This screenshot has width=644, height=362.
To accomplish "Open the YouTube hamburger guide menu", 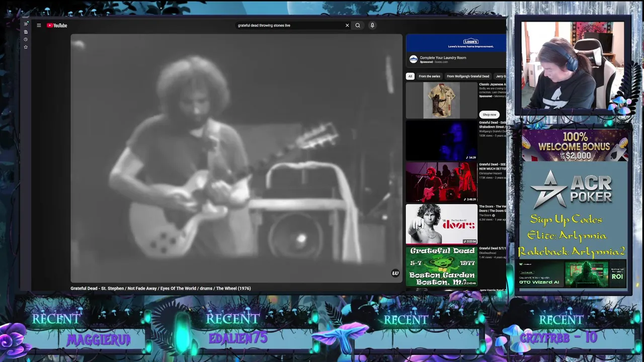I will click(x=39, y=25).
